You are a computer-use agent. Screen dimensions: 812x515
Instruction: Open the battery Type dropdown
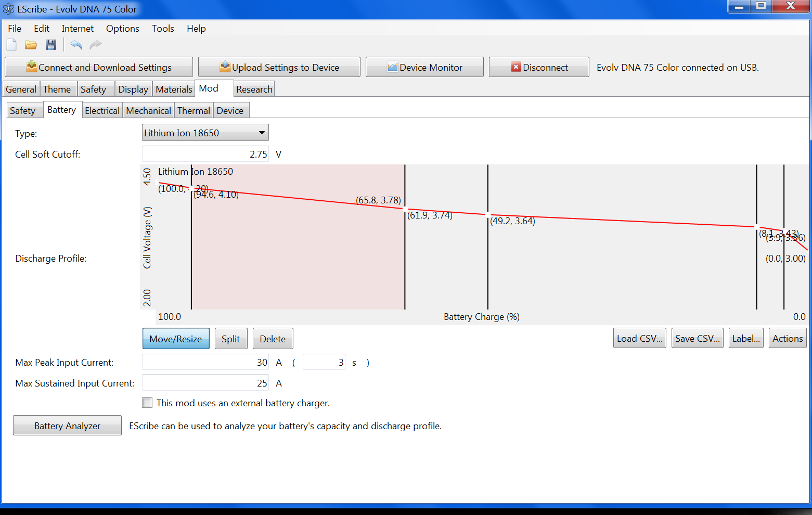(205, 133)
